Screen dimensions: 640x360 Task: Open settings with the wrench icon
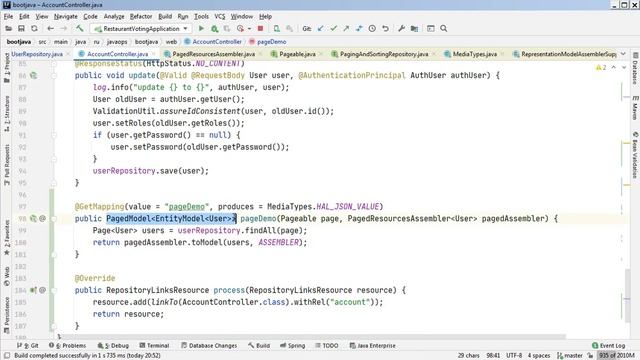402,29
